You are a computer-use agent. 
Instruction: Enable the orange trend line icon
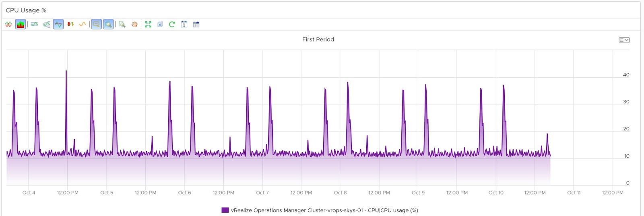tap(83, 25)
